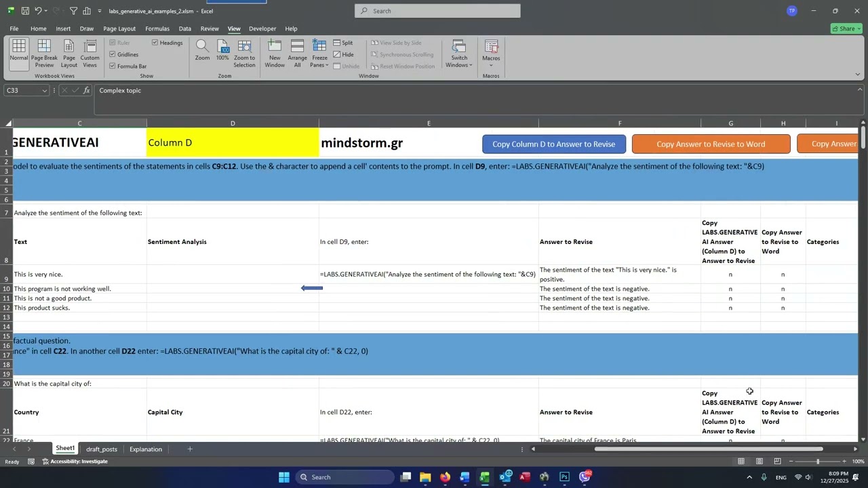This screenshot has width=868, height=488.
Task: Click the zoom in plus button
Action: tap(844, 462)
